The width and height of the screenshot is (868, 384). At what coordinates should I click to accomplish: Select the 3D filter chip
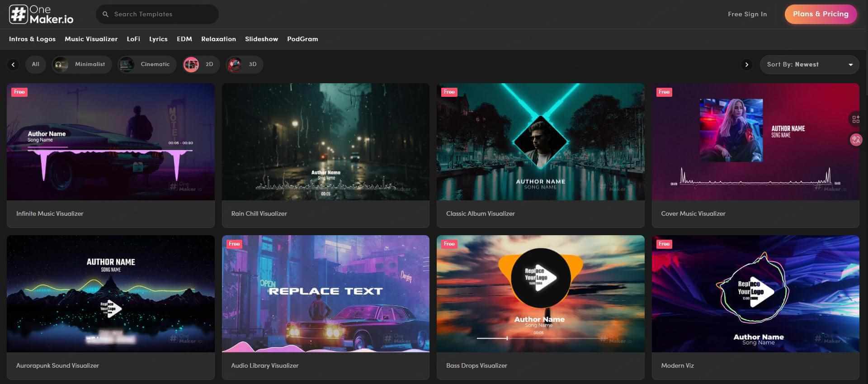(244, 64)
